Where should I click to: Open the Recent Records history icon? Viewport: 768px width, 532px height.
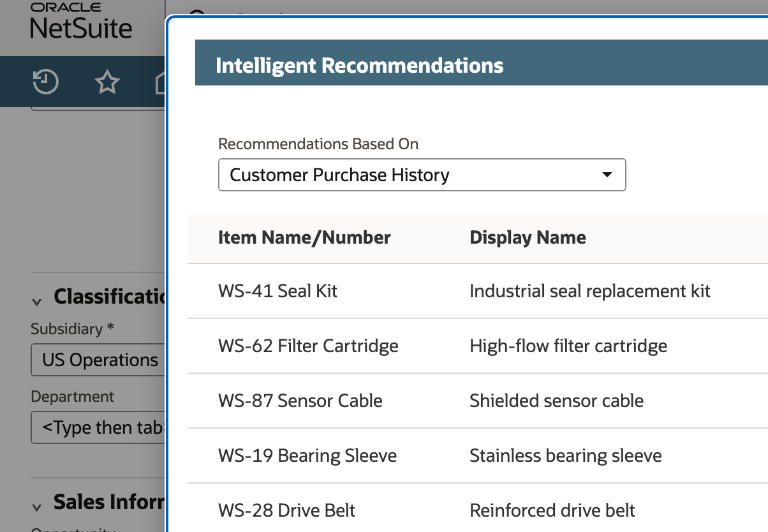(46, 82)
